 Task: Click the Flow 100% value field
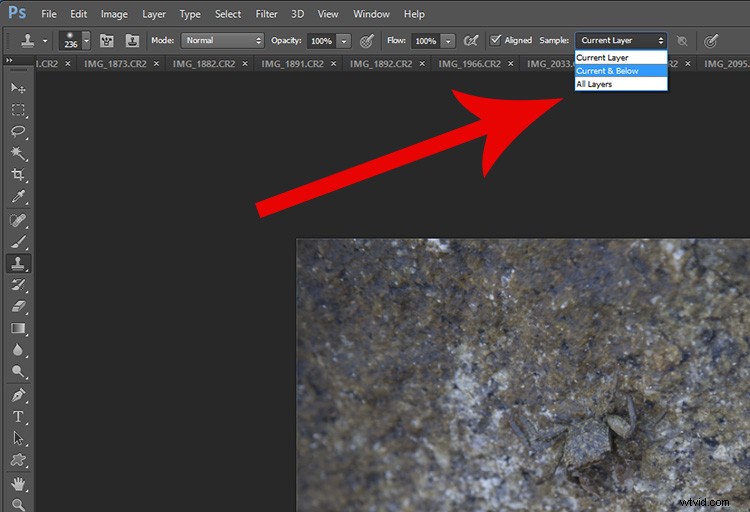click(x=425, y=41)
